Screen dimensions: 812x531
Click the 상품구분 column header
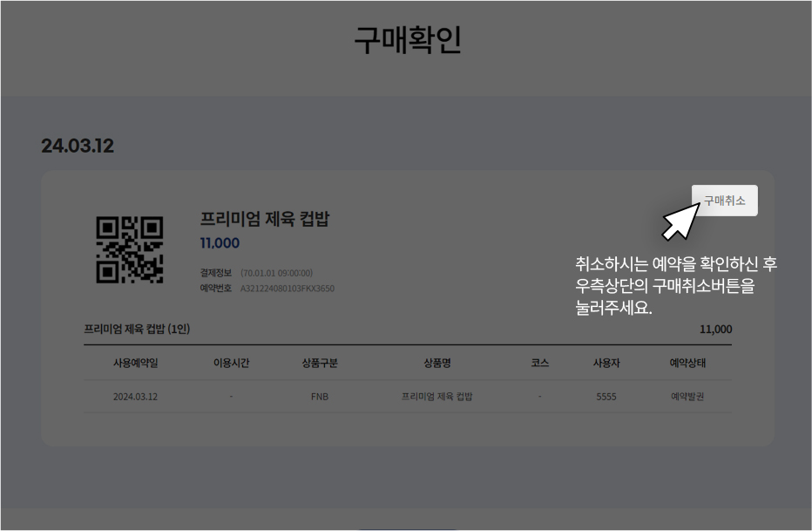[x=320, y=363]
